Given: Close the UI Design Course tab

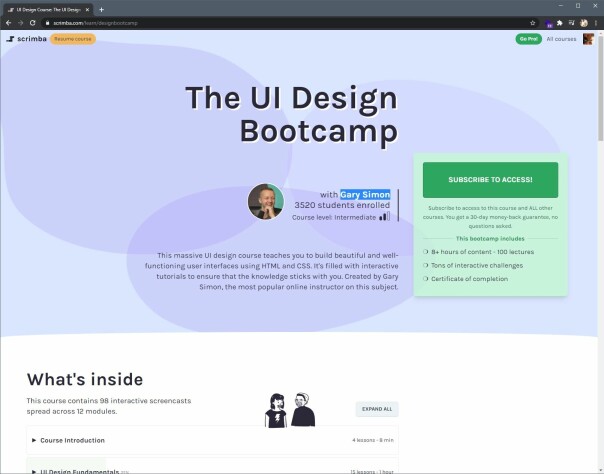Looking at the screenshot, I should click(x=87, y=10).
